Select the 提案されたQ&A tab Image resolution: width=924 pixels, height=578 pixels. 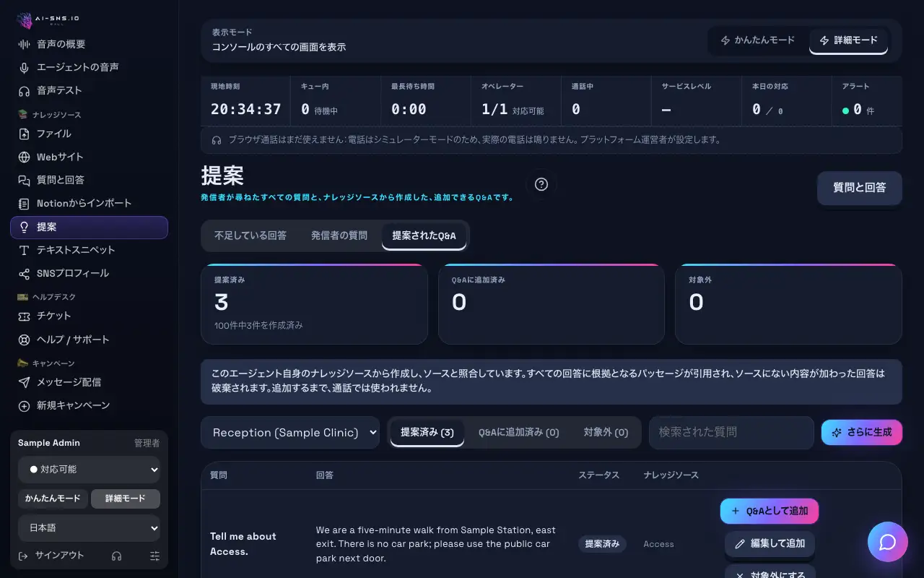(x=424, y=236)
